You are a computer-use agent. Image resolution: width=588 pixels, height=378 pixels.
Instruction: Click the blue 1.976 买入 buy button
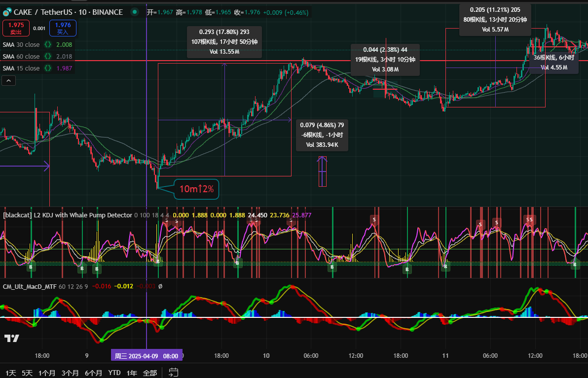pos(63,28)
